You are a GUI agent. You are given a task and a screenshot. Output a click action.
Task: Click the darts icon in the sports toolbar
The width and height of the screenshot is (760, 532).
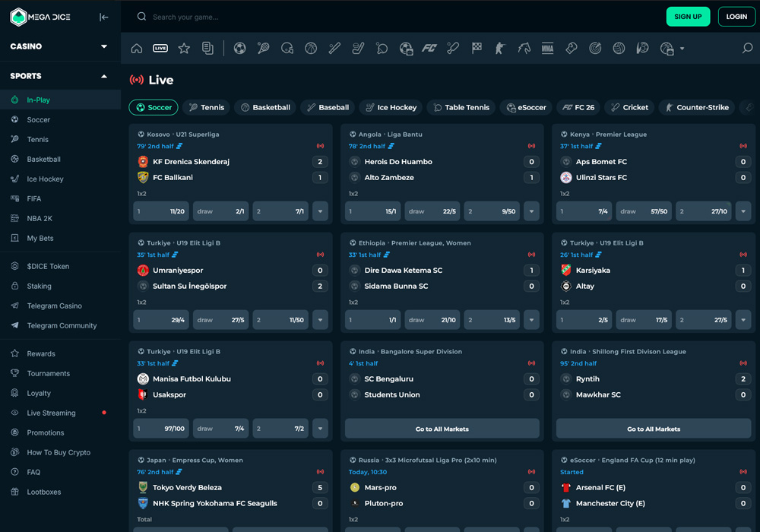(594, 47)
